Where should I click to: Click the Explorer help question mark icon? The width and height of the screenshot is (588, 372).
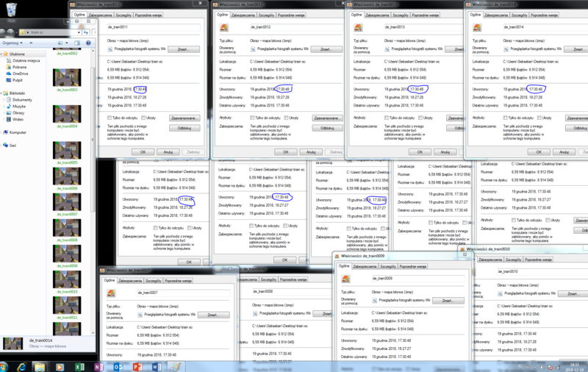click(90, 43)
